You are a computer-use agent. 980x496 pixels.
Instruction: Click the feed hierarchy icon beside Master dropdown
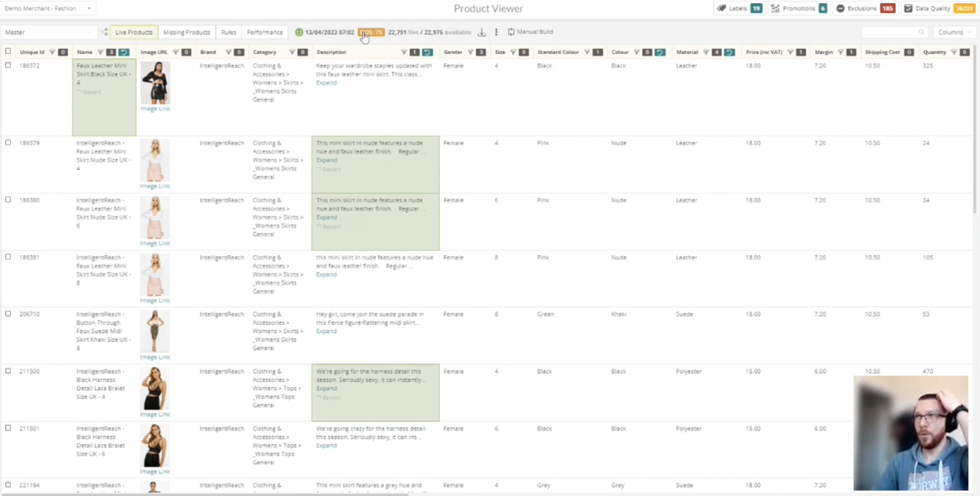[104, 32]
